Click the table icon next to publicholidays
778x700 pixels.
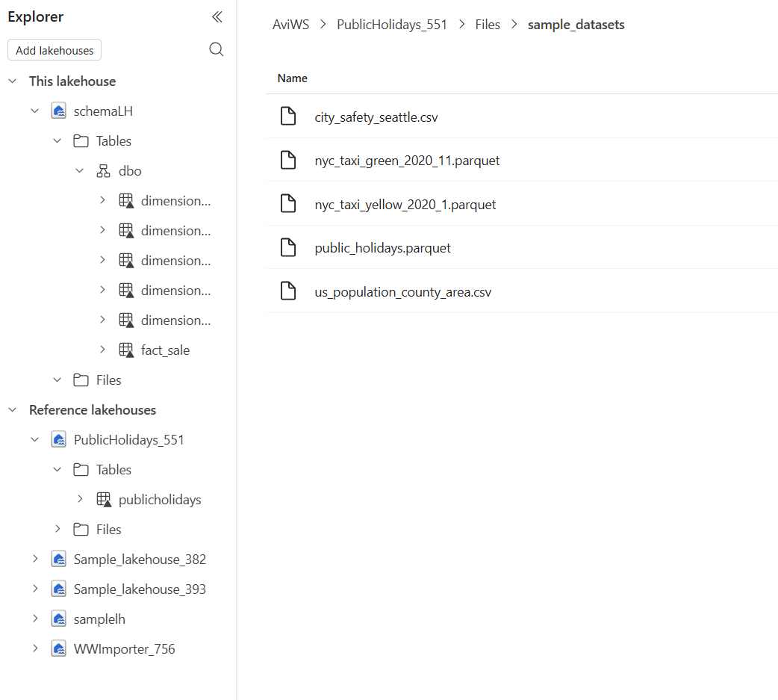(103, 499)
